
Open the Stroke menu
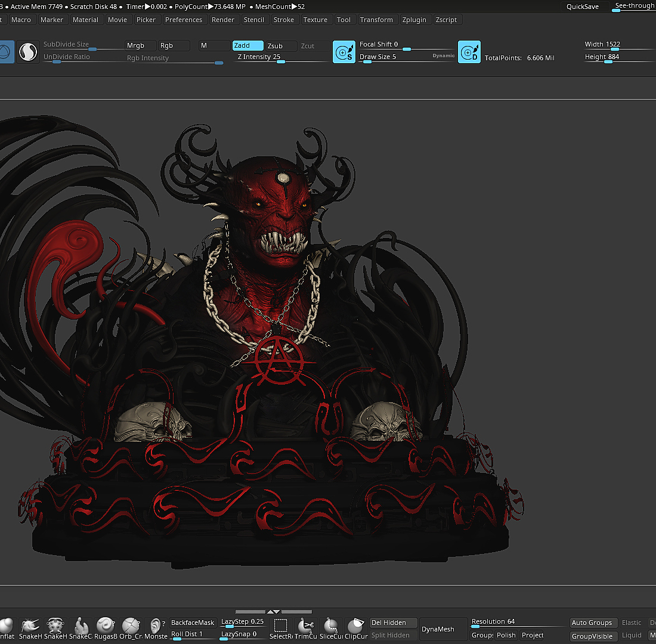tap(284, 20)
